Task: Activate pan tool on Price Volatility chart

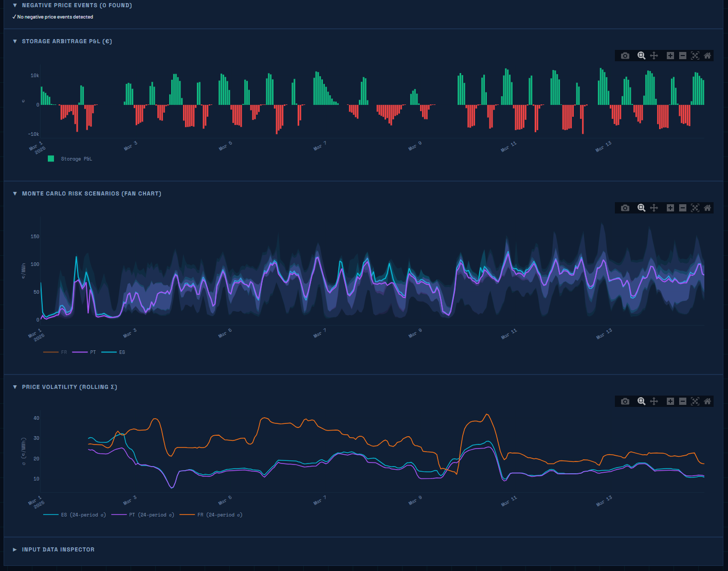Action: point(654,401)
